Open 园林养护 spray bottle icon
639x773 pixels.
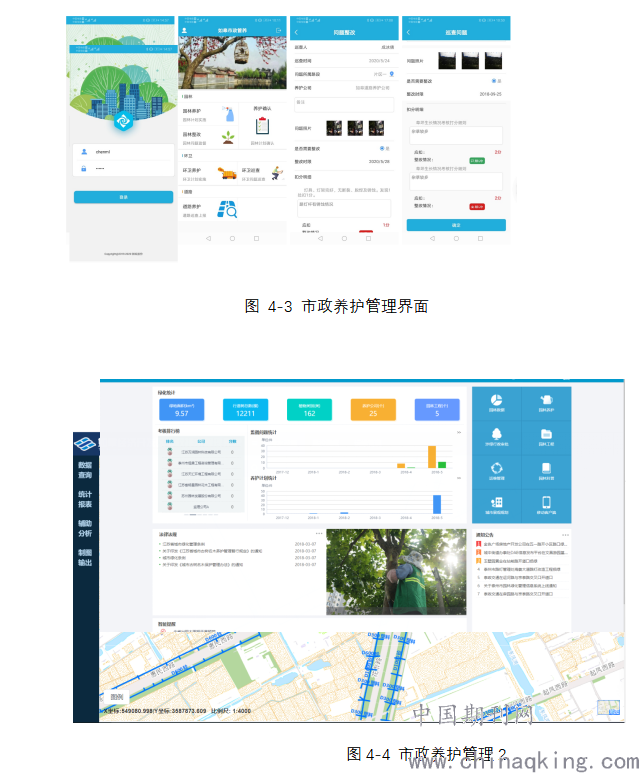click(228, 114)
